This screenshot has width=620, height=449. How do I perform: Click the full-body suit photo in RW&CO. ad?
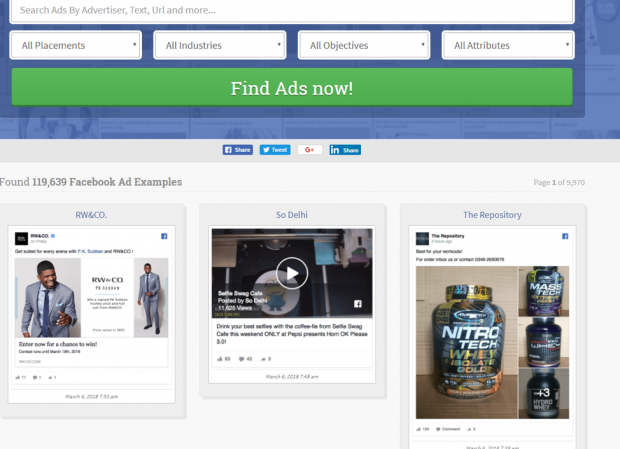click(151, 298)
